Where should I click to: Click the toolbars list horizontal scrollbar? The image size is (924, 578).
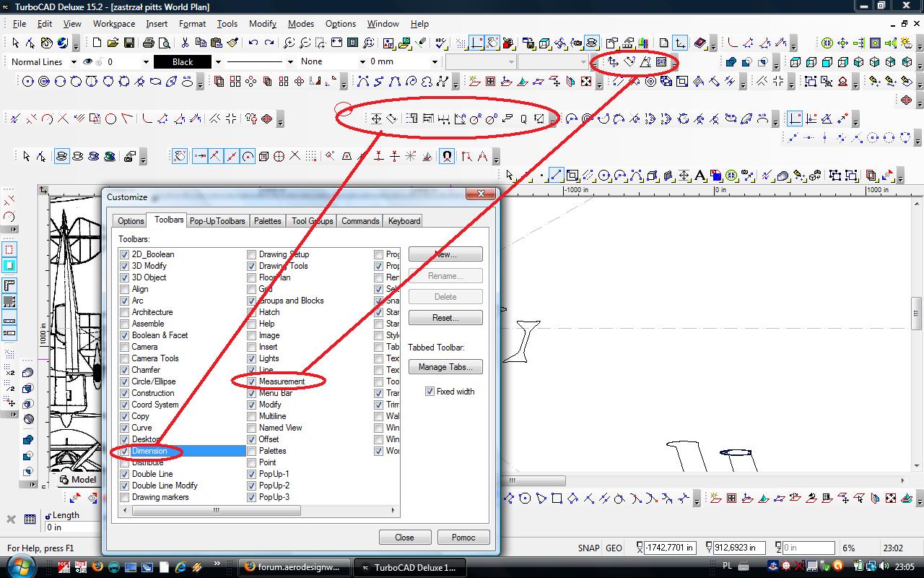217,510
